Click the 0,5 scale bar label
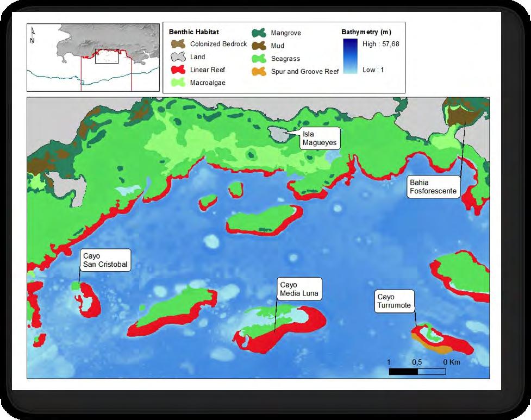The height and width of the screenshot is (420, 531). click(417, 362)
